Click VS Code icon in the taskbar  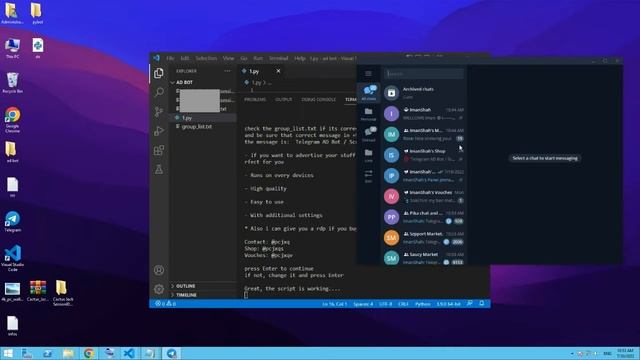[129, 353]
